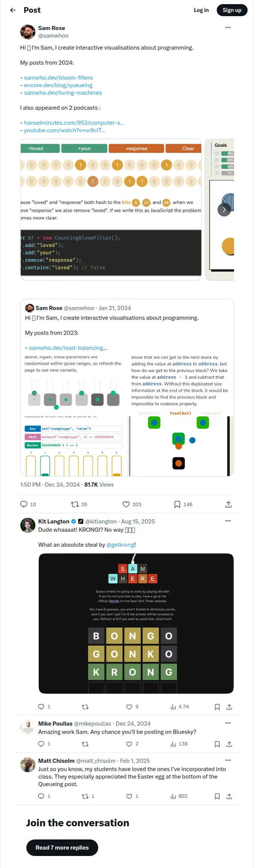Share Matt Chisolm's reply
The height and width of the screenshot is (868, 254).
pos(229,796)
